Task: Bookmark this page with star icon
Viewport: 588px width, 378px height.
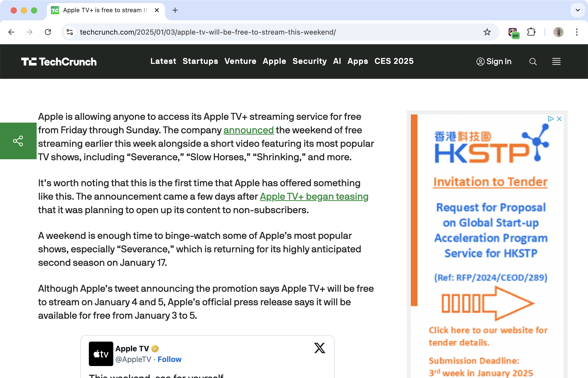Action: point(487,32)
